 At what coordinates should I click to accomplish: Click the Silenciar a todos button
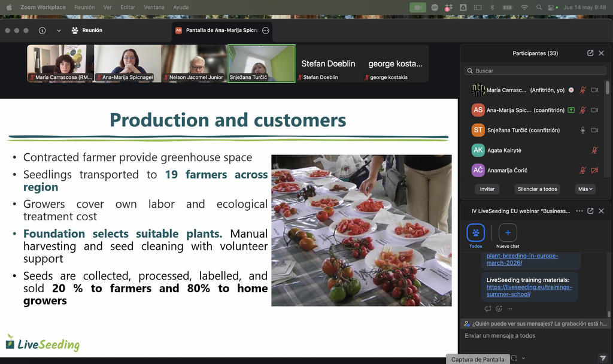coord(537,189)
